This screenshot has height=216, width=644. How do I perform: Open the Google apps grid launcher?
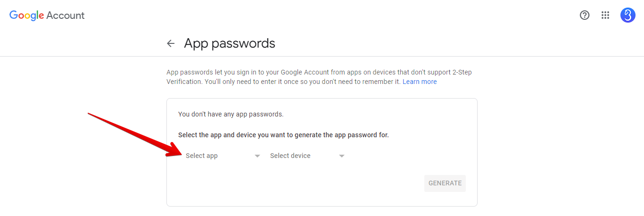click(605, 15)
